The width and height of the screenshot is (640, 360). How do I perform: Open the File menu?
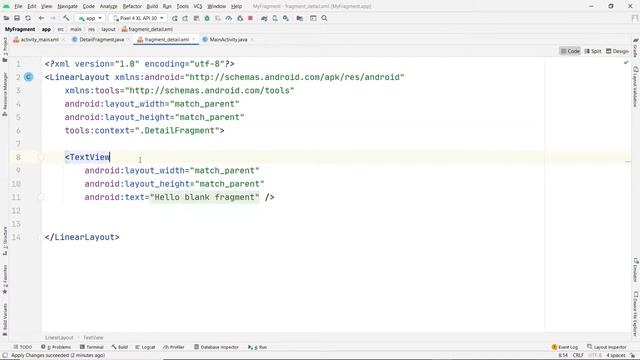(x=18, y=6)
